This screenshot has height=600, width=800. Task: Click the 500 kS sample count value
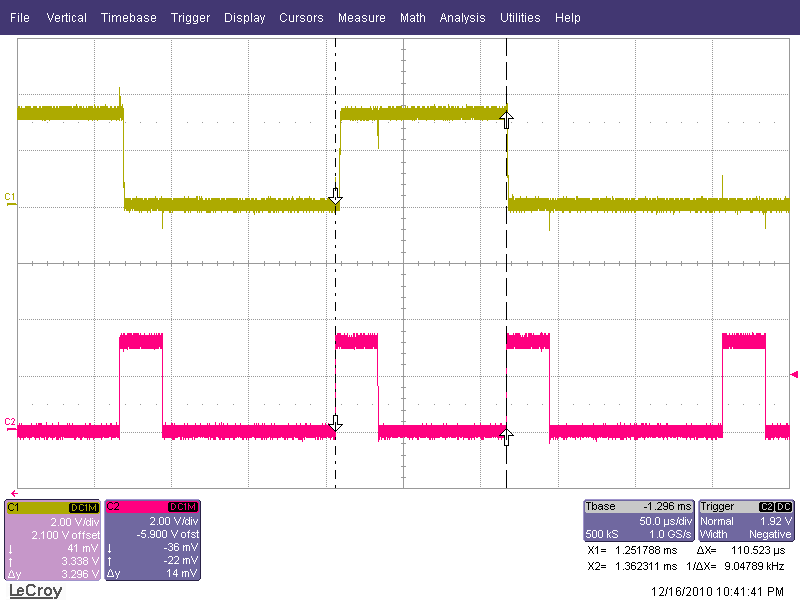[602, 534]
